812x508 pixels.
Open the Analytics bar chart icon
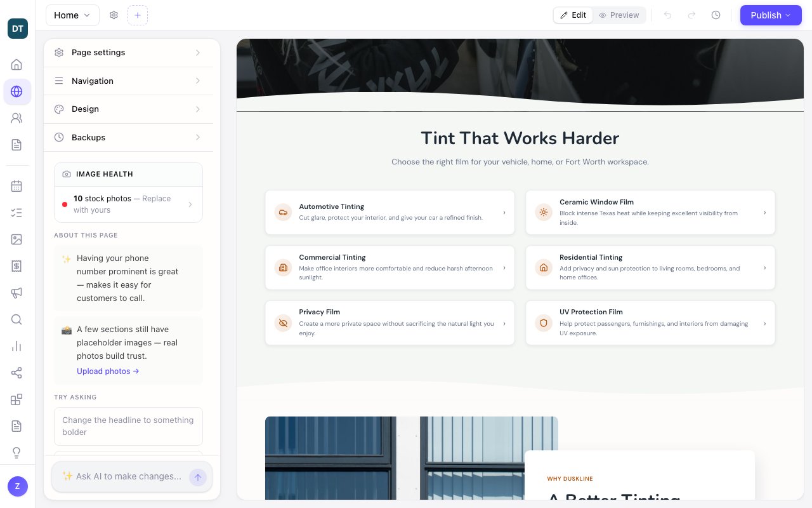coord(17,346)
